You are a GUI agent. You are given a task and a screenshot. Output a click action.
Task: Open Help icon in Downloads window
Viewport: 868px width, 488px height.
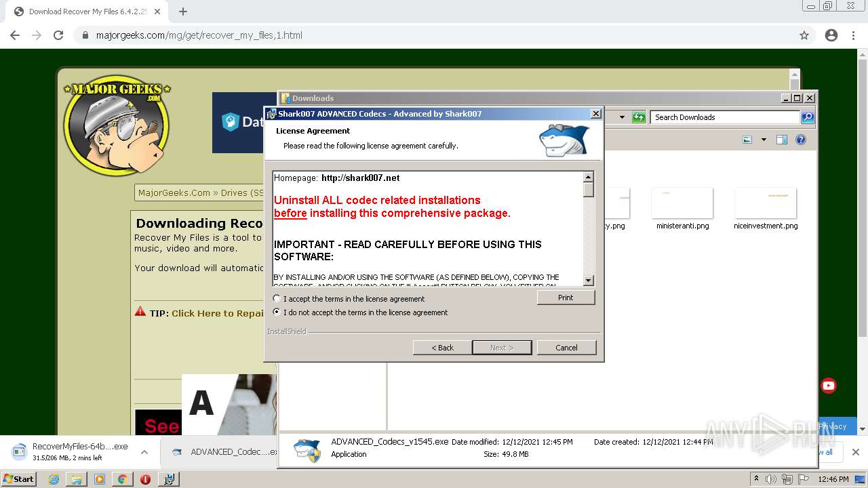pos(801,140)
